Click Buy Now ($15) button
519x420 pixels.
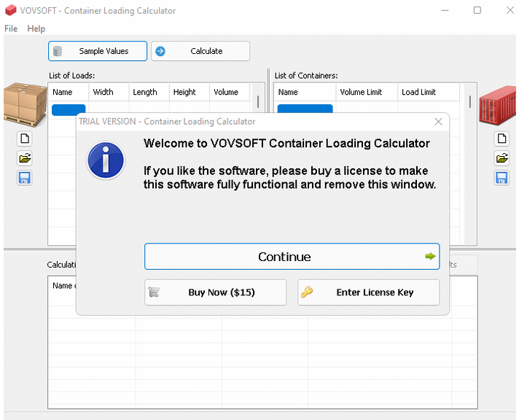[x=215, y=292]
